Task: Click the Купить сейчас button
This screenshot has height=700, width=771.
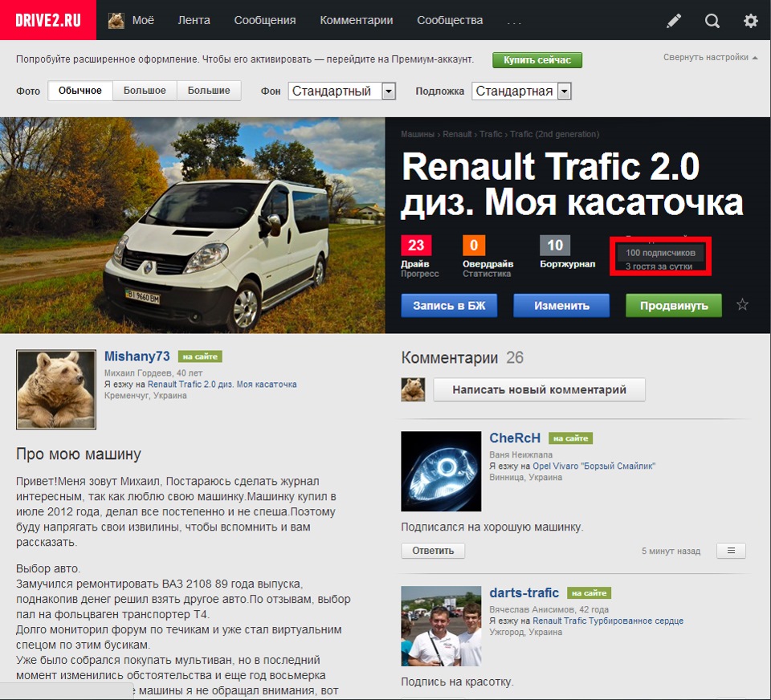Action: 537,60
